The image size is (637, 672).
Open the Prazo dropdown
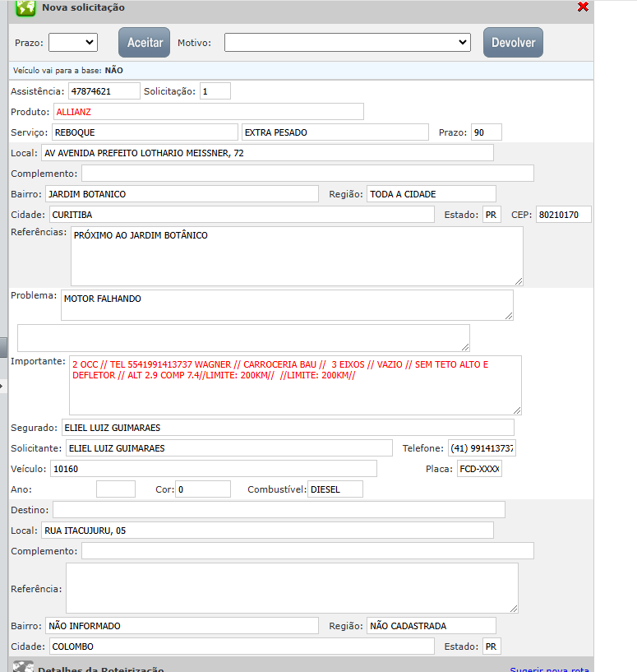tap(73, 43)
